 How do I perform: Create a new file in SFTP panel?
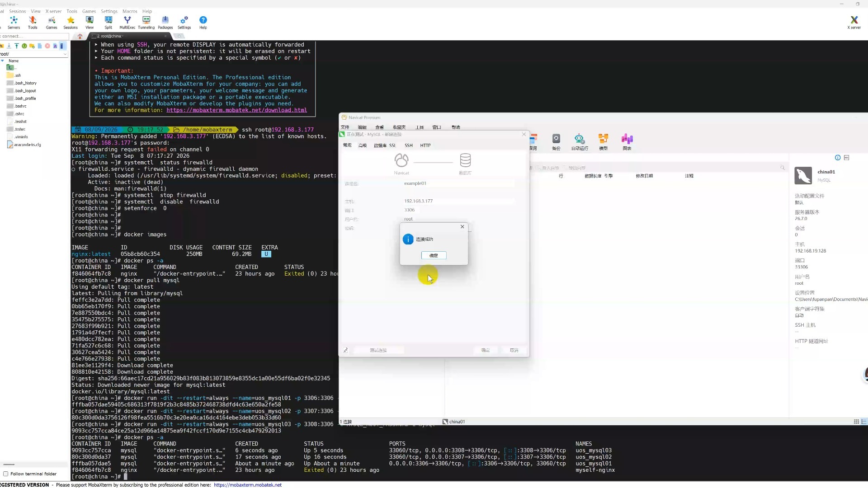coord(40,46)
